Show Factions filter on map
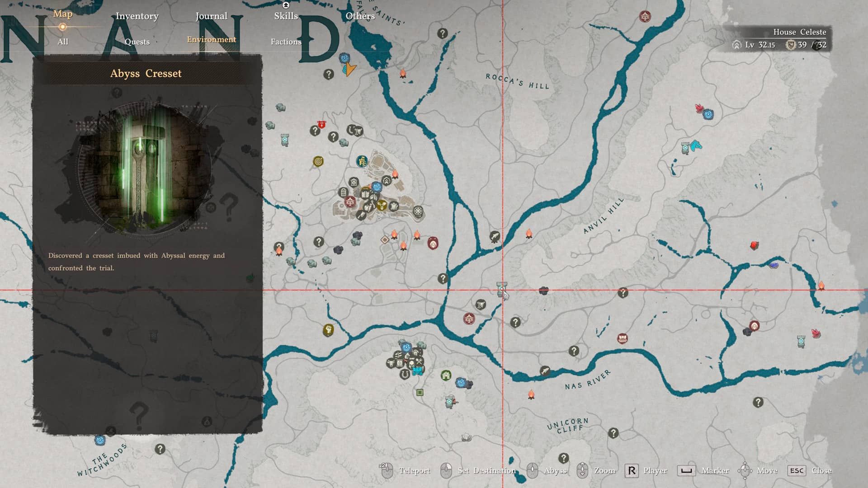This screenshot has width=868, height=488. (286, 42)
